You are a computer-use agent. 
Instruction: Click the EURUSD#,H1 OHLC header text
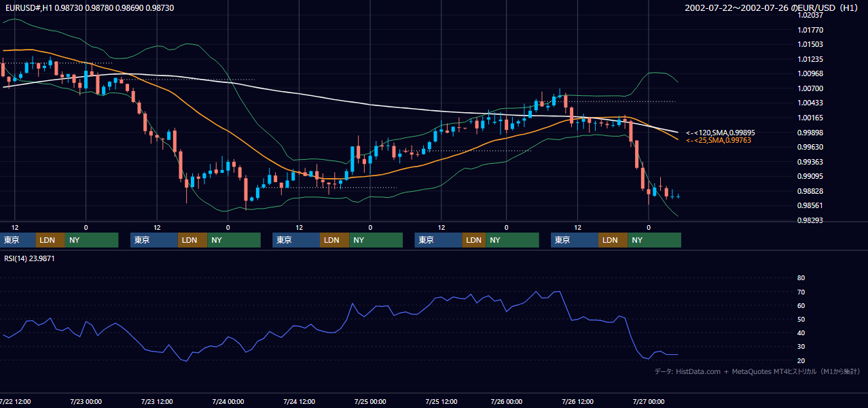pyautogui.click(x=89, y=7)
